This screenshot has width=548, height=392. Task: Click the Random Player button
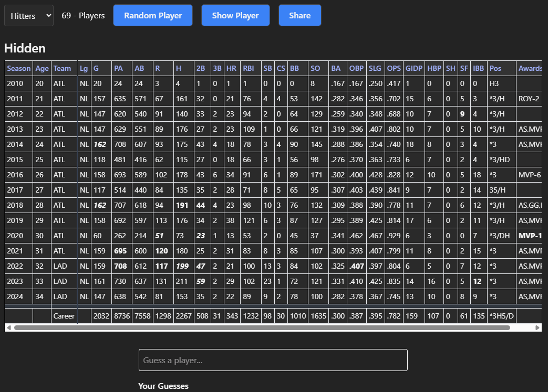(152, 15)
